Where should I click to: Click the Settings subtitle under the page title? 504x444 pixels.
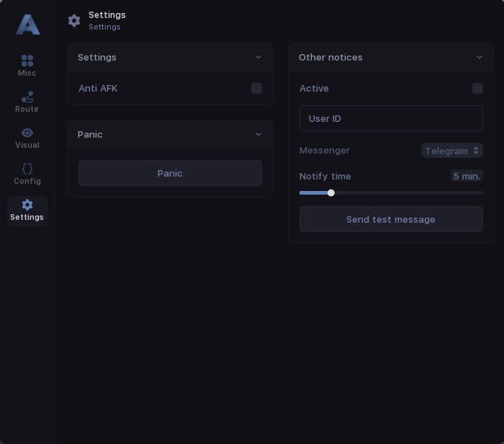(104, 27)
